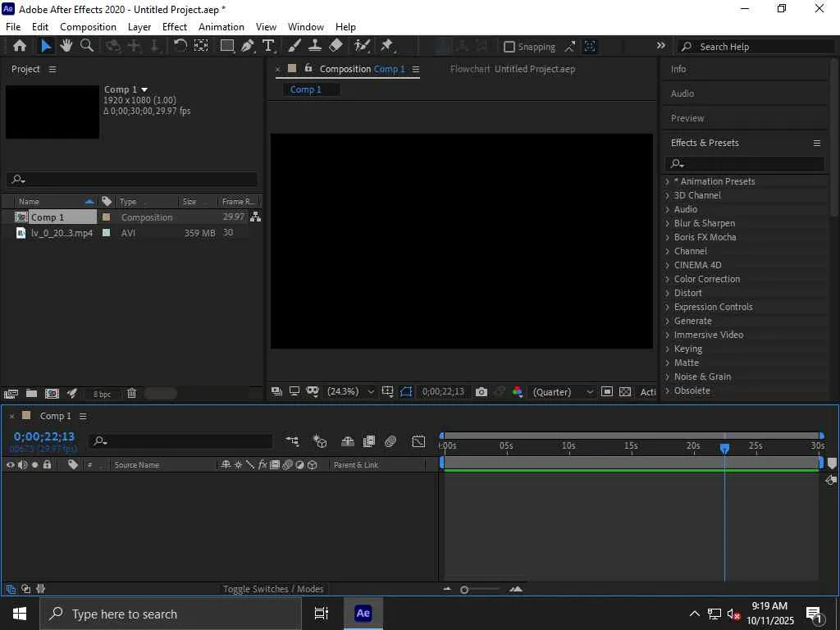Click the 8 bpc color depth button
The width and height of the screenshot is (840, 630).
click(x=102, y=395)
